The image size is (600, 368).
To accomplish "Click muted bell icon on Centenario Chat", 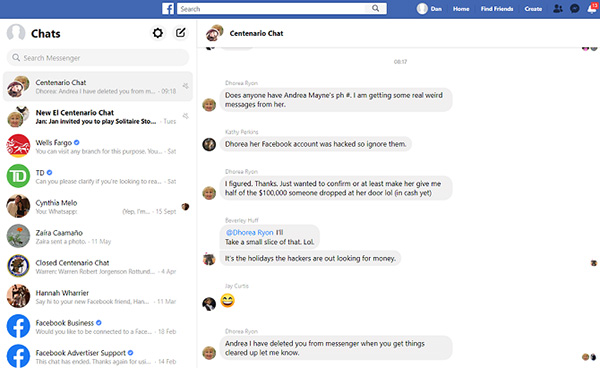I will click(x=186, y=86).
